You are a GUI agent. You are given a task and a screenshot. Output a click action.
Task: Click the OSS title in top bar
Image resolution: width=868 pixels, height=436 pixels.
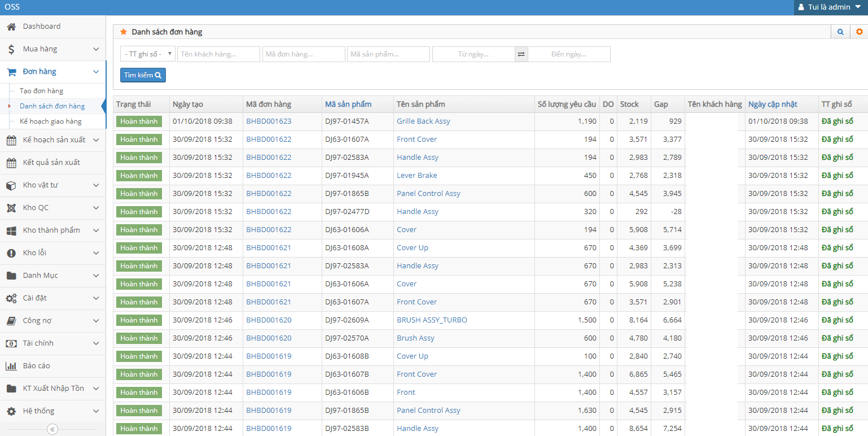pyautogui.click(x=12, y=7)
